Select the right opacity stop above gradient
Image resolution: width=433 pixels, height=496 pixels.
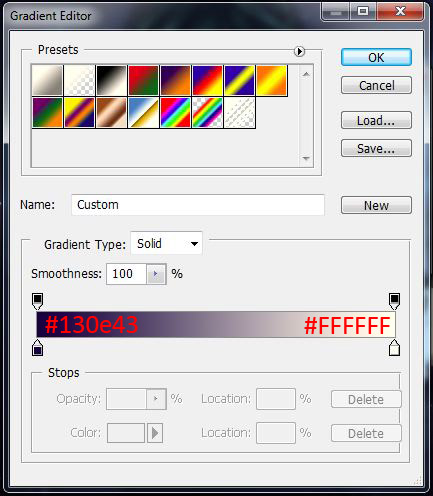(394, 301)
